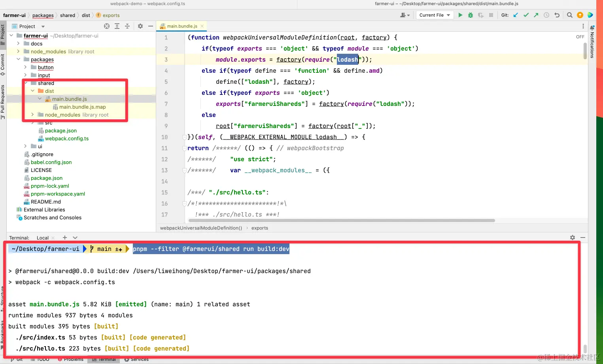
Task: Select the Local terminal tab
Action: (43, 238)
